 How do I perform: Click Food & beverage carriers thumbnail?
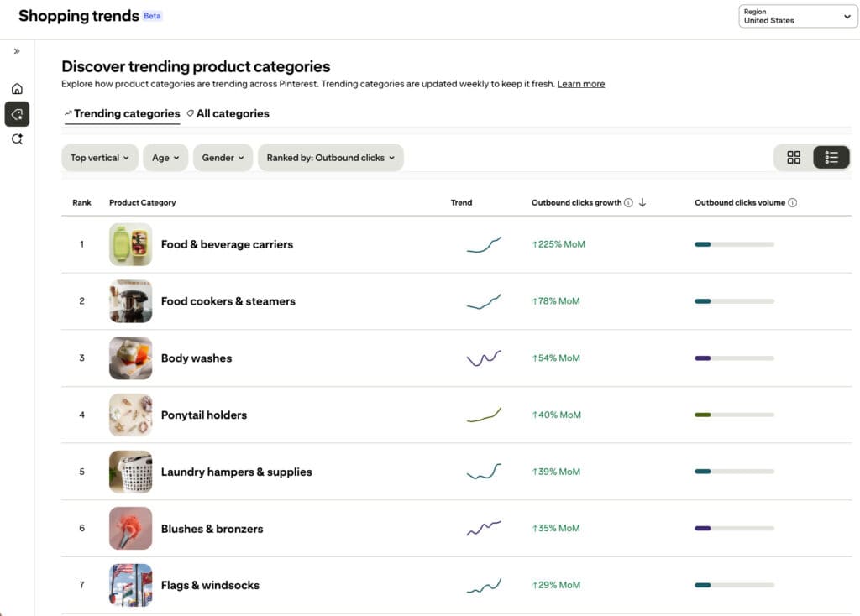click(130, 244)
